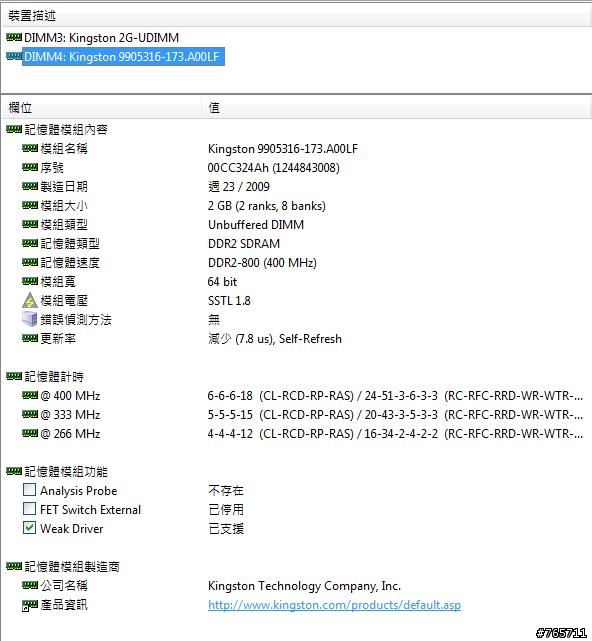Viewport: 592px width, 641px height.
Task: Click Kingston Technology Company, Inc. value
Action: (305, 586)
